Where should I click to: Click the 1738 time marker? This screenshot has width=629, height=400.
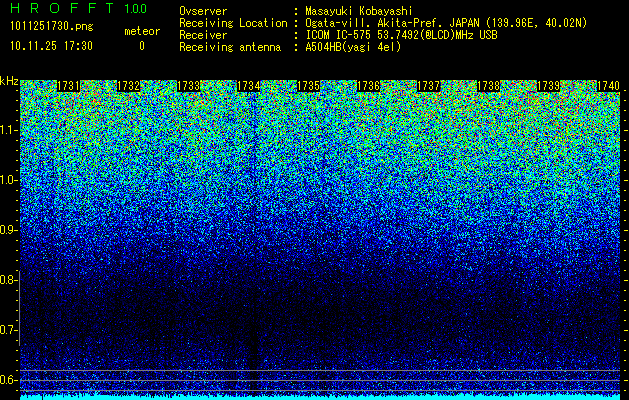(489, 86)
